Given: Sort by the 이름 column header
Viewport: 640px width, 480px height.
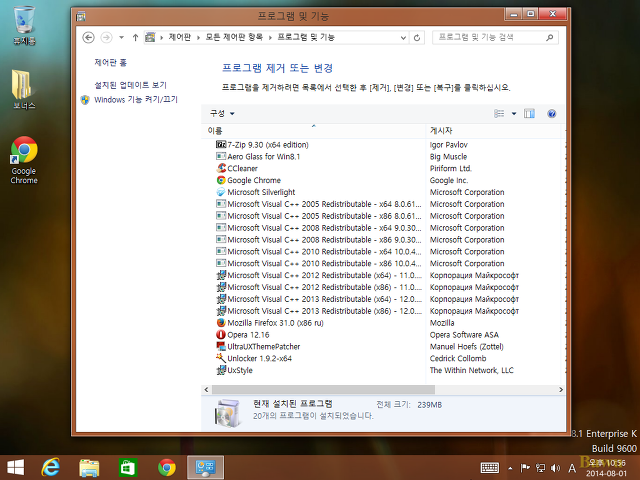Looking at the screenshot, I should (313, 131).
